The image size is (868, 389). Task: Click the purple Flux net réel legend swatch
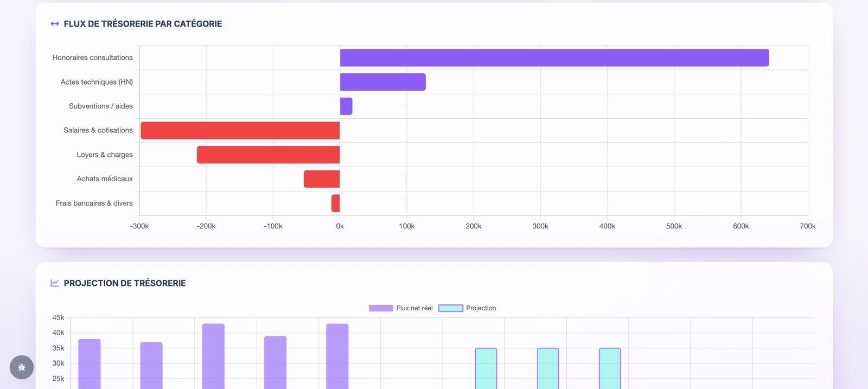click(381, 308)
